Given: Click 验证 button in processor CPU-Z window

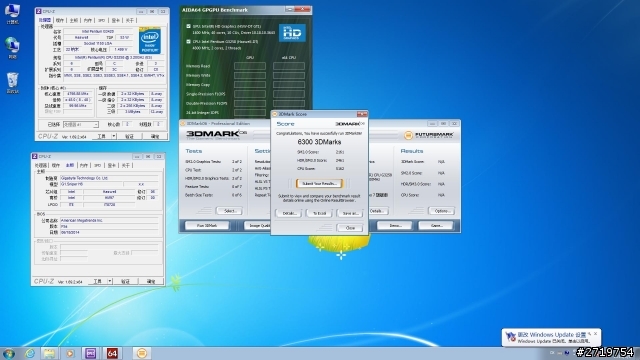Looking at the screenshot, I should click(x=129, y=136).
